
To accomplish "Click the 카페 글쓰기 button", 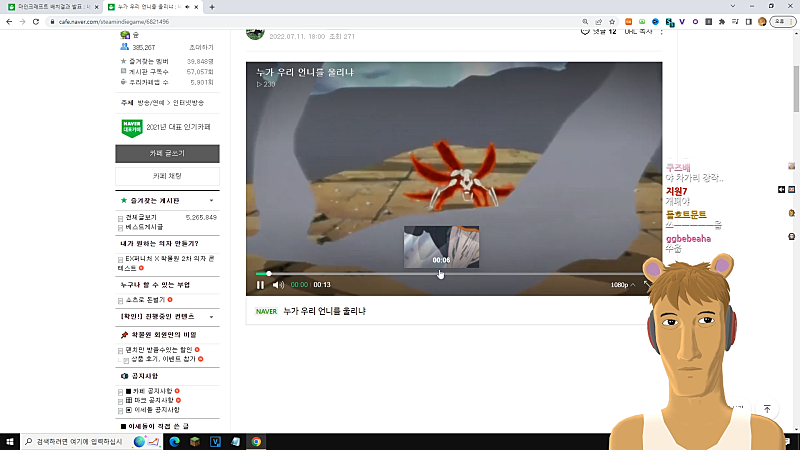I will point(167,154).
